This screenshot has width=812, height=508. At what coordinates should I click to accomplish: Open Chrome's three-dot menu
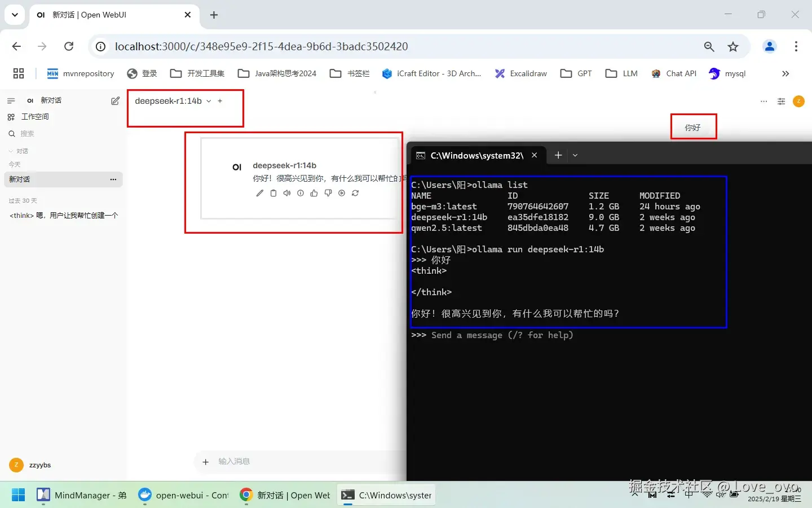point(796,46)
